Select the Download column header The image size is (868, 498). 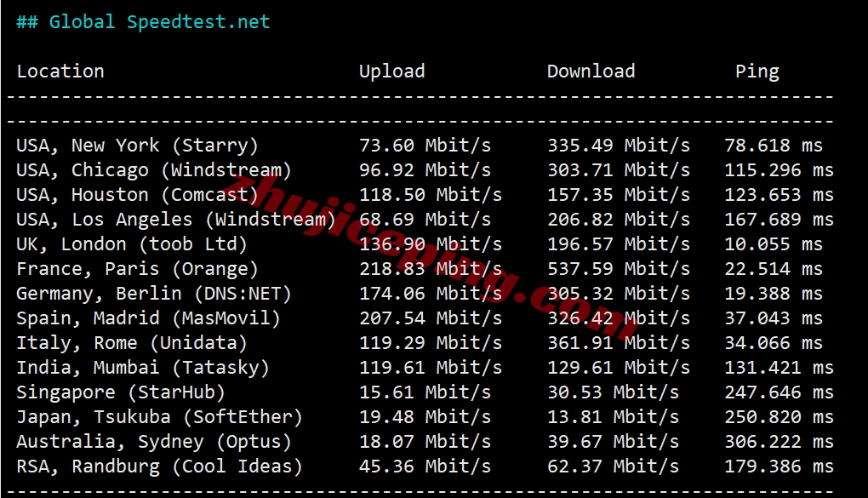click(x=591, y=71)
